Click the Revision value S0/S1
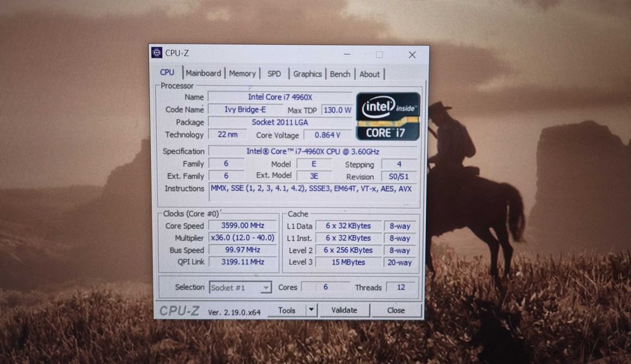Image resolution: width=631 pixels, height=364 pixels. click(399, 176)
